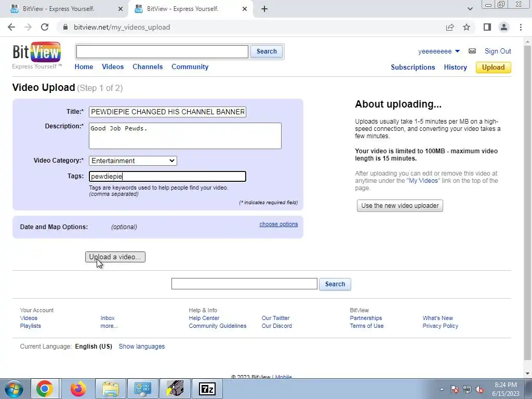This screenshot has width=532, height=399.
Task: Open the Our Twitter footer link
Action: click(x=275, y=318)
